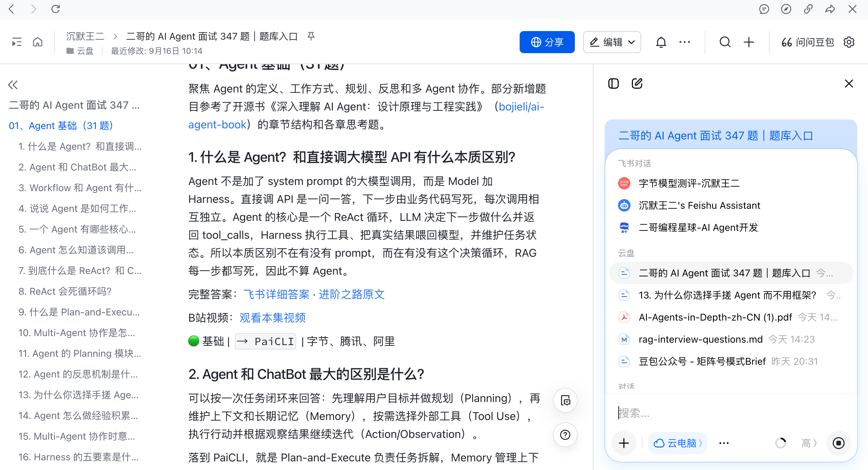Click the blue 分享 button
868x470 pixels.
pos(547,42)
